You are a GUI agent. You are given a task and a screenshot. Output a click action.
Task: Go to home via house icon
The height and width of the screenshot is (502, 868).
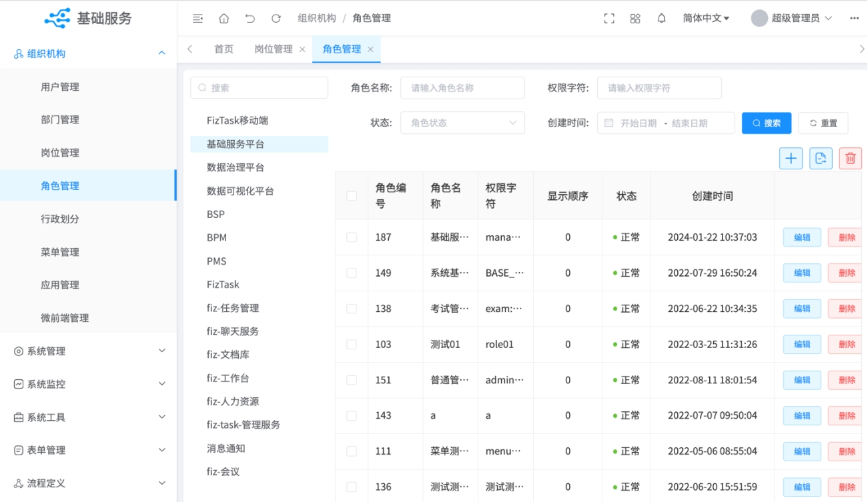coord(224,19)
